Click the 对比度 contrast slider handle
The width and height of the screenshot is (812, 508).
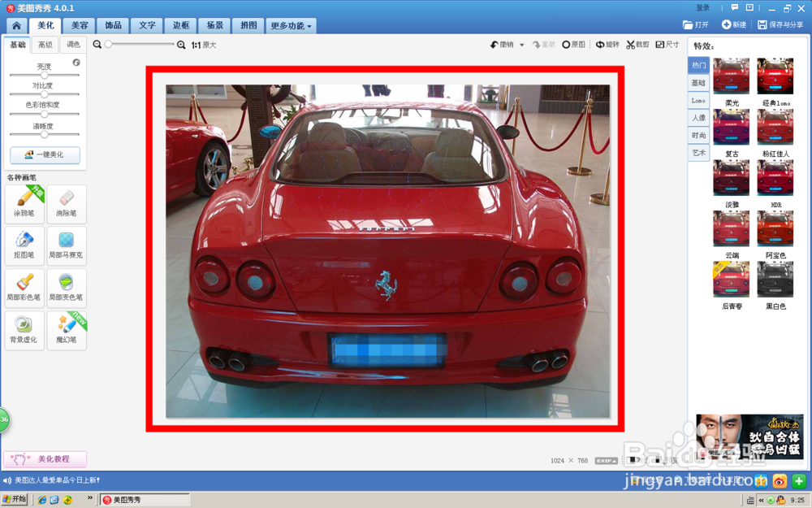click(44, 94)
